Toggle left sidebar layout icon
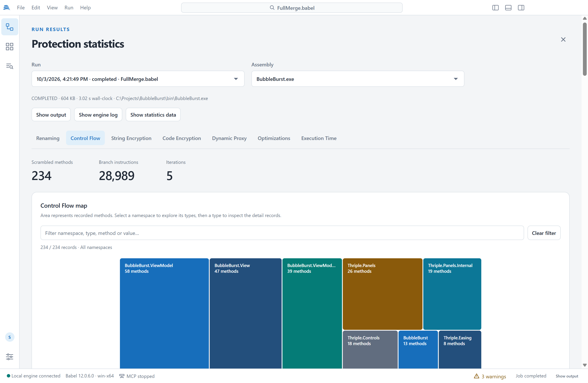588x383 pixels. [x=495, y=8]
